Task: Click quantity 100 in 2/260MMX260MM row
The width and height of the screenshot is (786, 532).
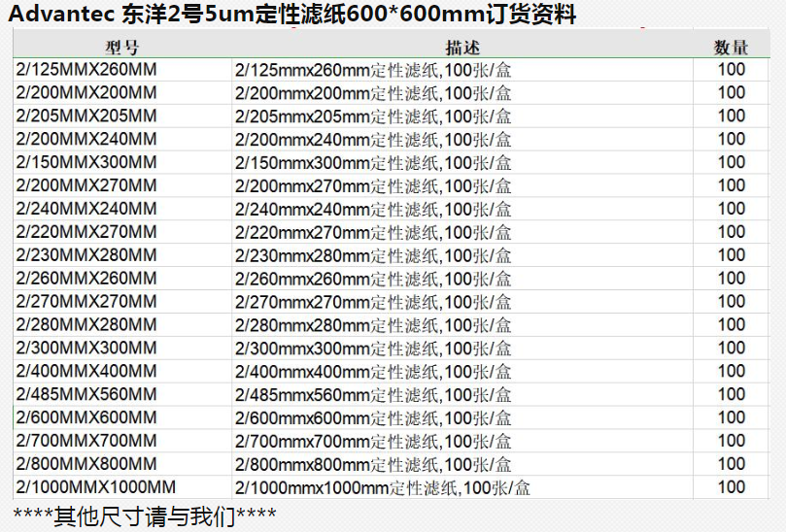Action: click(x=732, y=278)
